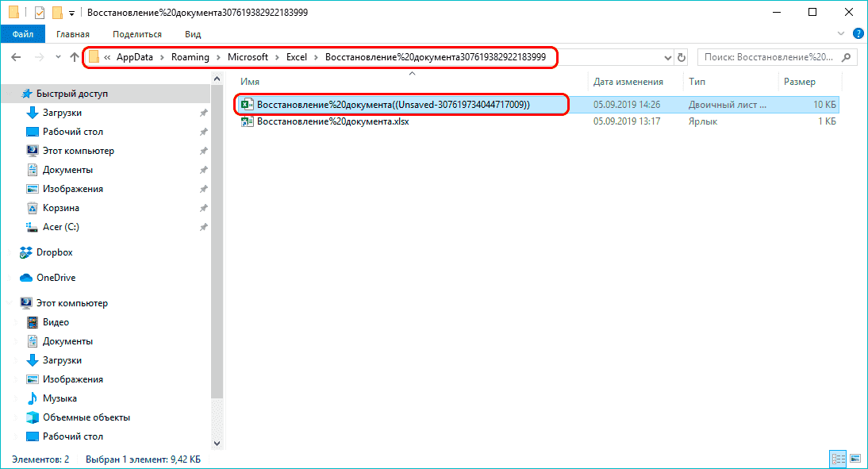This screenshot has width=868, height=469.
Task: Open Рабочий стол under quick access
Action: pos(72,132)
